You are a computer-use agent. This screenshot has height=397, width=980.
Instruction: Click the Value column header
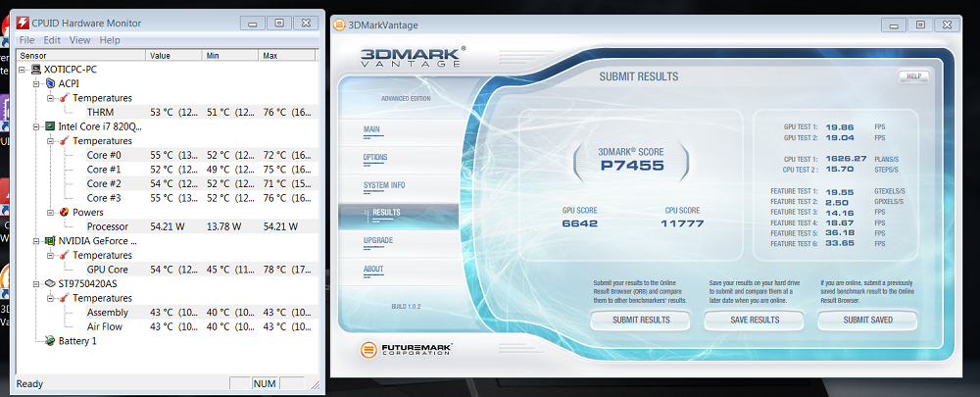tap(174, 56)
